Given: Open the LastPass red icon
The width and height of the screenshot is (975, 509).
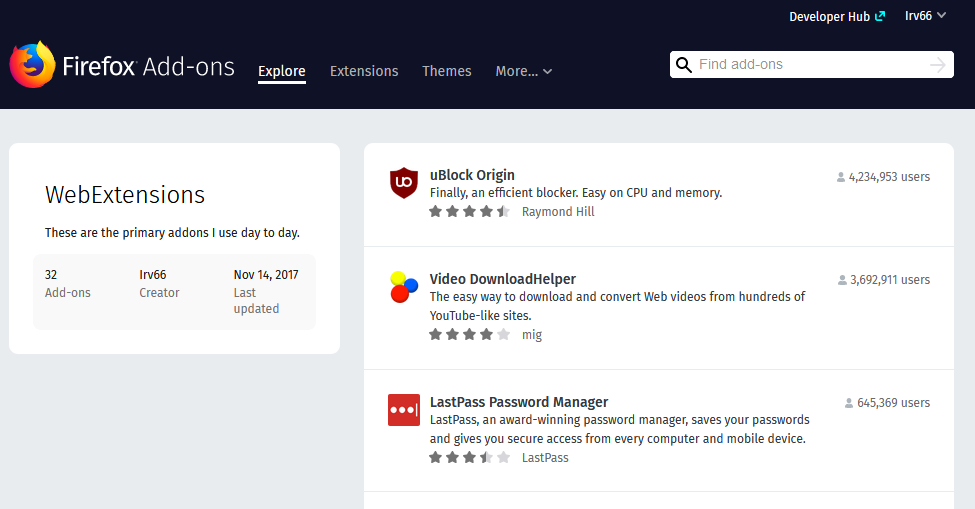Looking at the screenshot, I should (x=404, y=410).
